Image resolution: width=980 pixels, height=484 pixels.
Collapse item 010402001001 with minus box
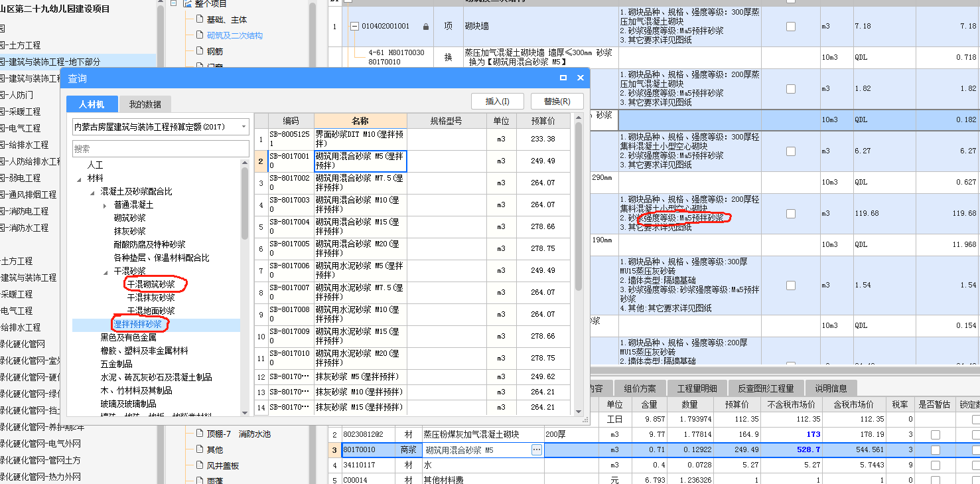[354, 27]
